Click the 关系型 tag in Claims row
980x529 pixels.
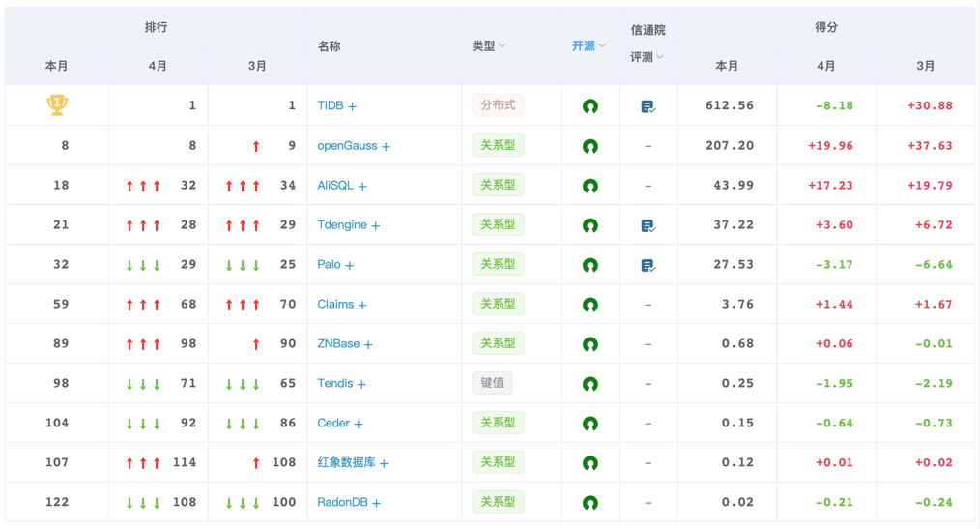tap(498, 304)
